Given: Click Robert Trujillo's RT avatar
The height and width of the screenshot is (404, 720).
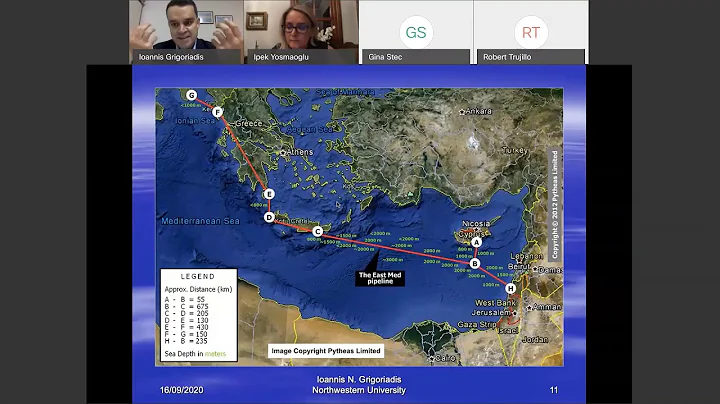Looking at the screenshot, I should click(531, 32).
